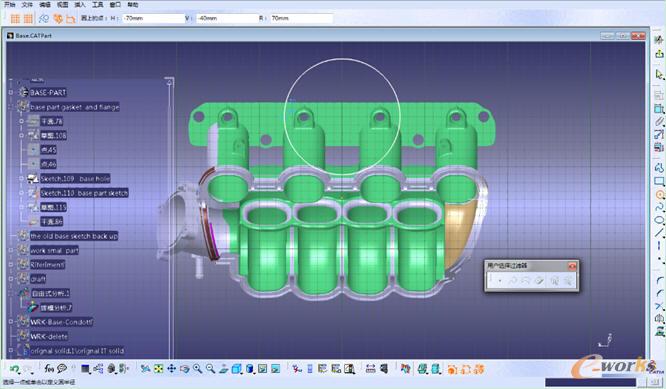Open the Formula f(x) tool
This screenshot has width=666, height=389.
click(x=49, y=369)
